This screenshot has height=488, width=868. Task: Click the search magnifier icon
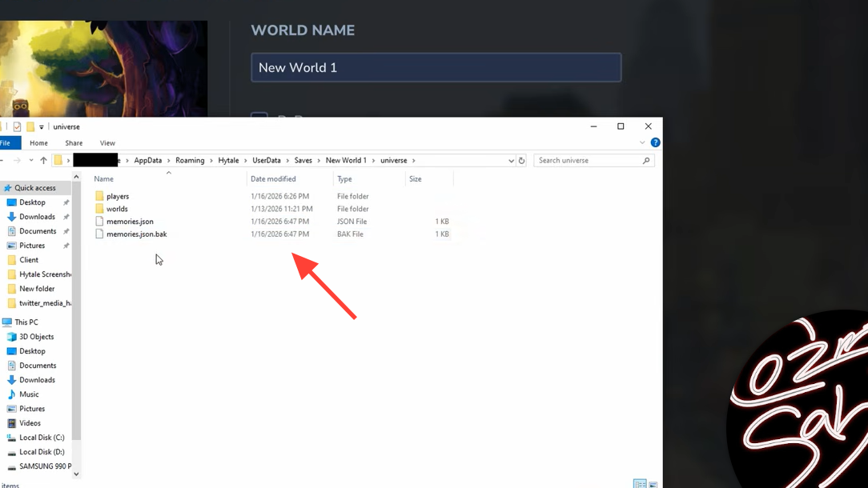click(x=646, y=161)
